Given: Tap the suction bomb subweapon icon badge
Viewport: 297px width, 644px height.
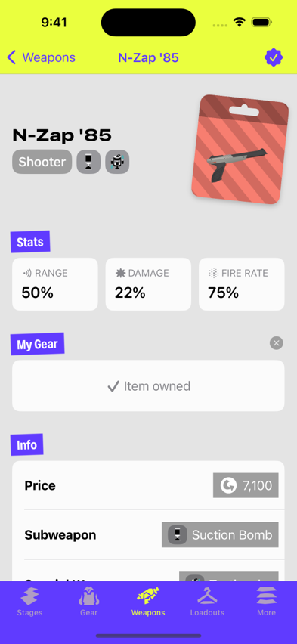Looking at the screenshot, I should [88, 162].
